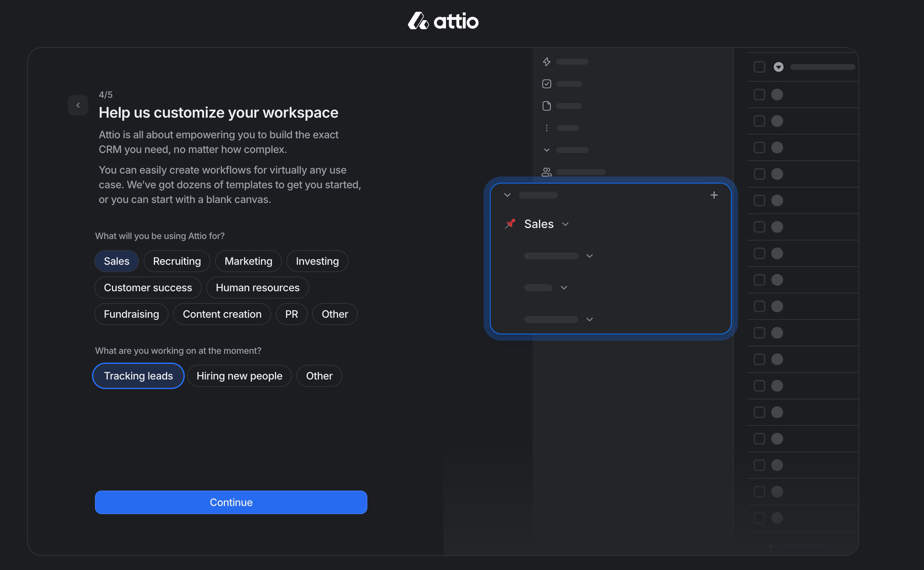Collapse the highlighted section header chevron
Image resolution: width=924 pixels, height=570 pixels.
pyautogui.click(x=508, y=195)
